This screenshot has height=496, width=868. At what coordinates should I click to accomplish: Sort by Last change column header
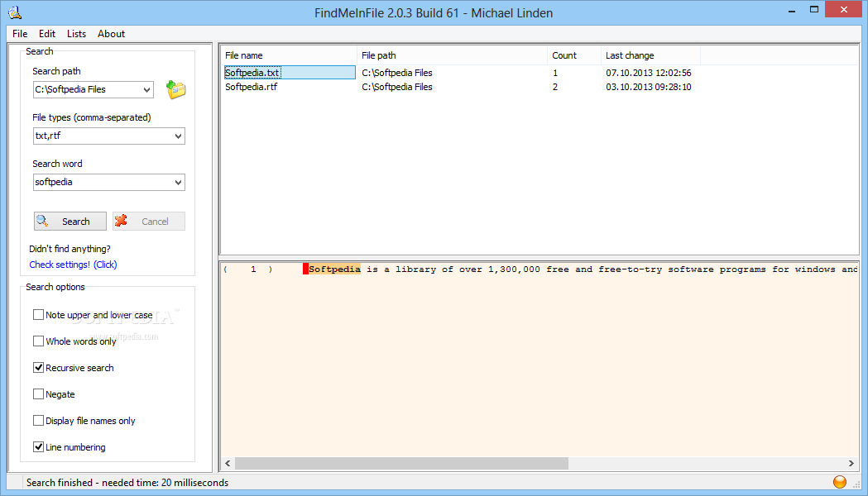point(650,55)
